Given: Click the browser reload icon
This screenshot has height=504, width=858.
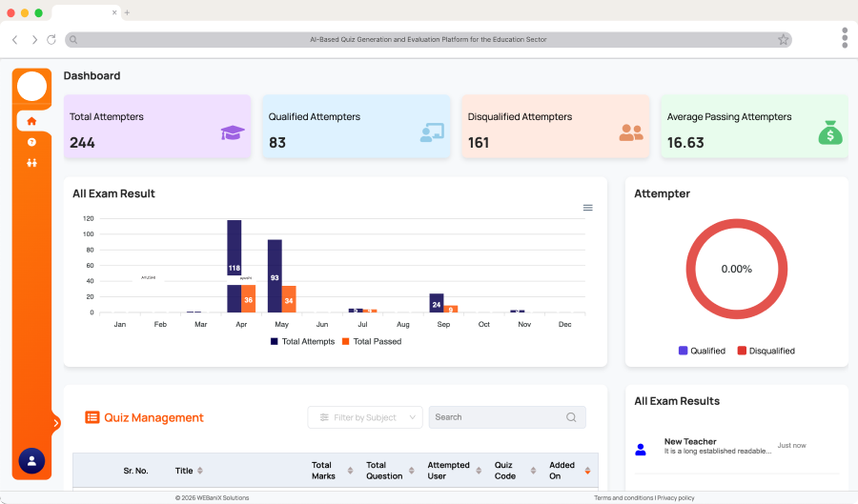Looking at the screenshot, I should [x=51, y=40].
